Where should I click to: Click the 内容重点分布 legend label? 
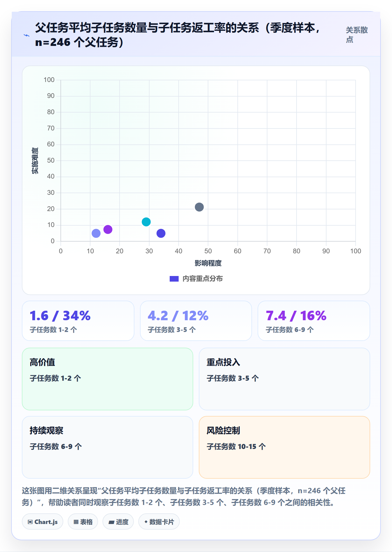(x=202, y=279)
